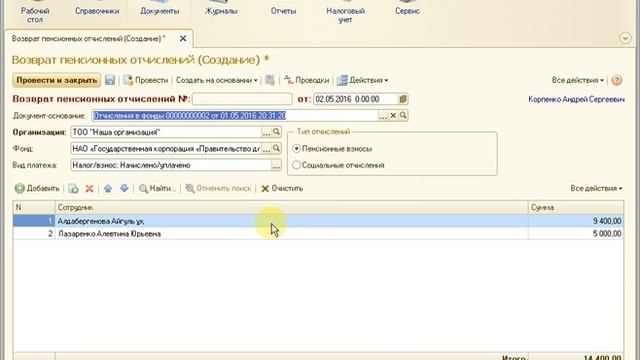Open Действия dropdown menu
The height and width of the screenshot is (360, 640).
coord(362,80)
